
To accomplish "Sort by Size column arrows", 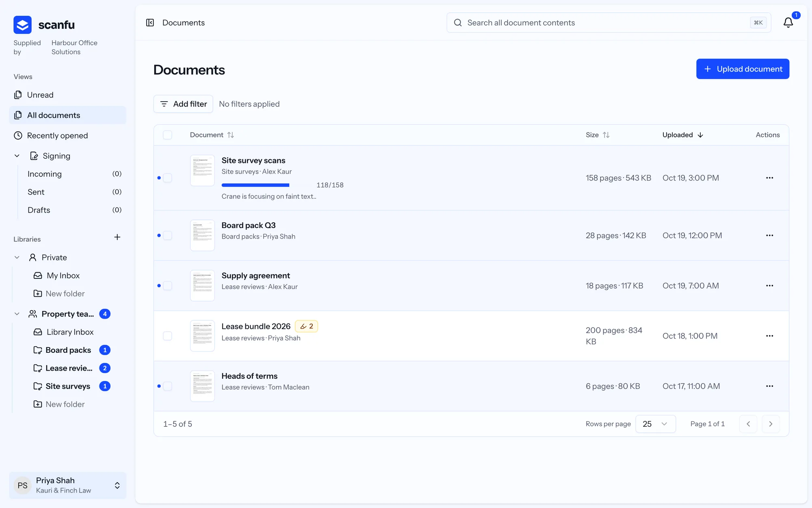I will click(x=606, y=135).
